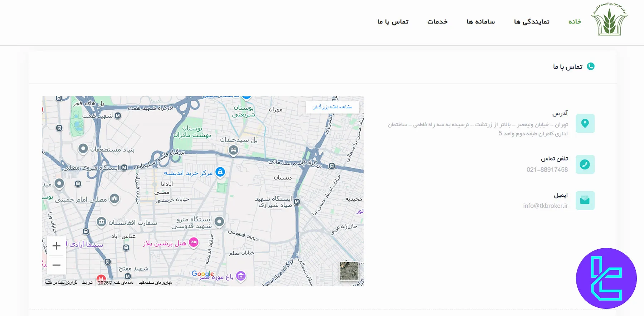The height and width of the screenshot is (316, 644).
Task: Click the مرکز خرید اندیشه shopping marker
Action: coord(220,172)
